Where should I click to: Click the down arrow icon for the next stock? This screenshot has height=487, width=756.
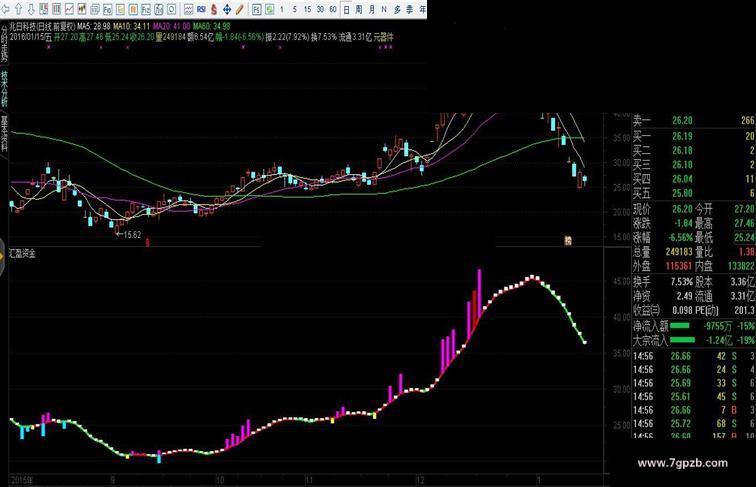(x=31, y=9)
